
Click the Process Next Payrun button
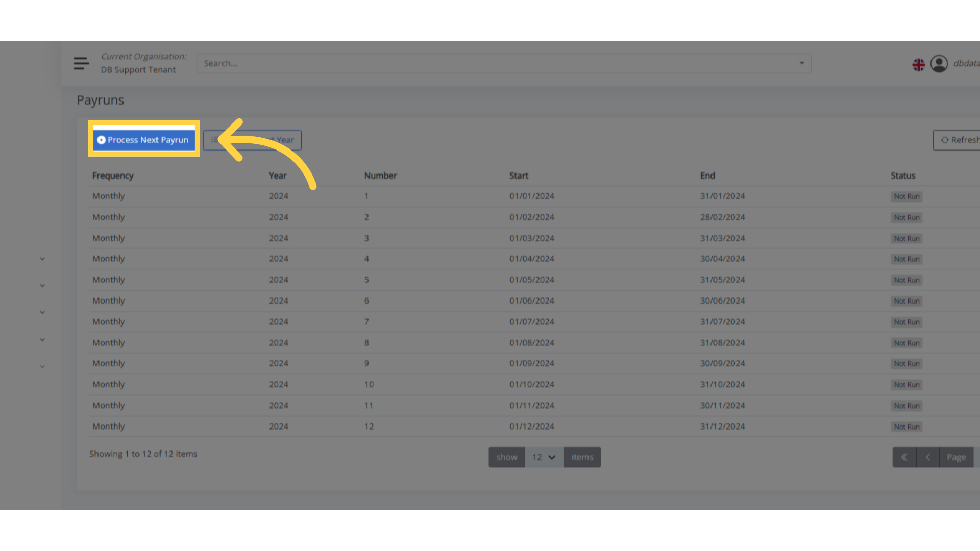pos(144,140)
